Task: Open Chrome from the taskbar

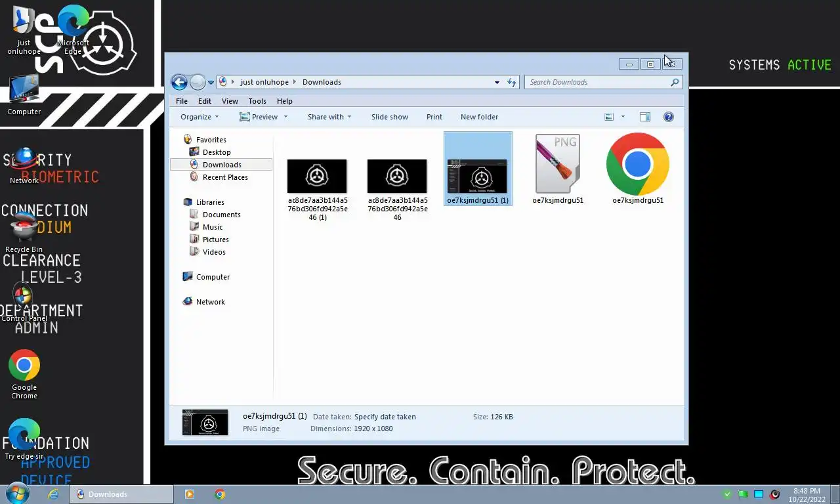Action: pos(220,494)
